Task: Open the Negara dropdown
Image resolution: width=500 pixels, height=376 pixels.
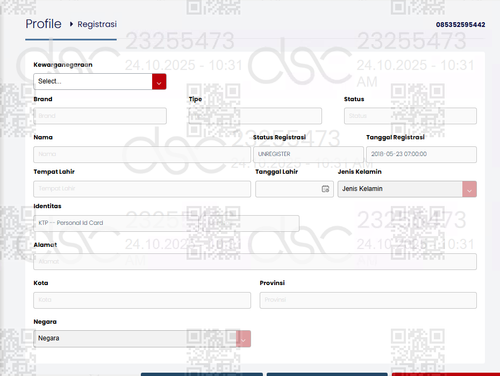Action: click(142, 339)
